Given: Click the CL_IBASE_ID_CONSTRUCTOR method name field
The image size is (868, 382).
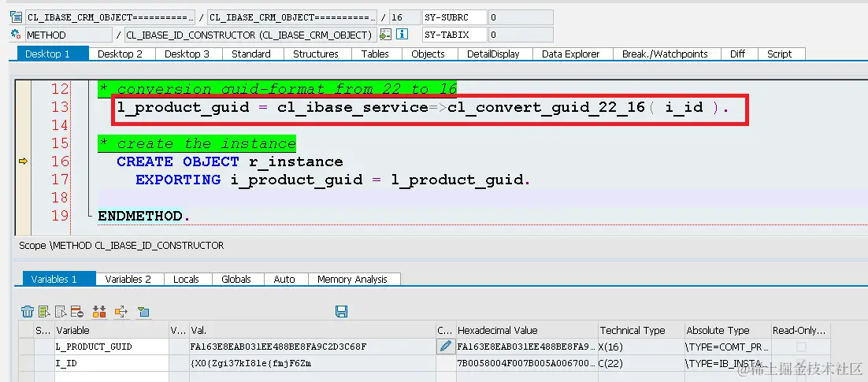Looking at the screenshot, I should click(x=250, y=35).
